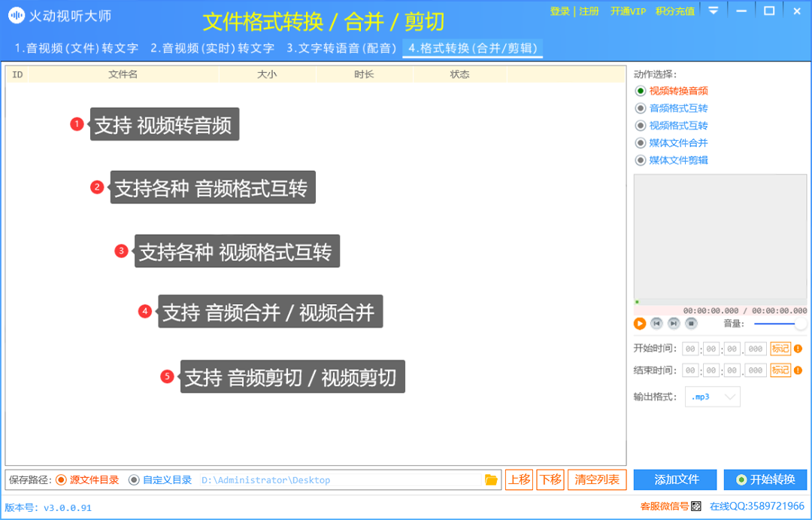
Task: Click the previous track button
Action: click(x=656, y=324)
